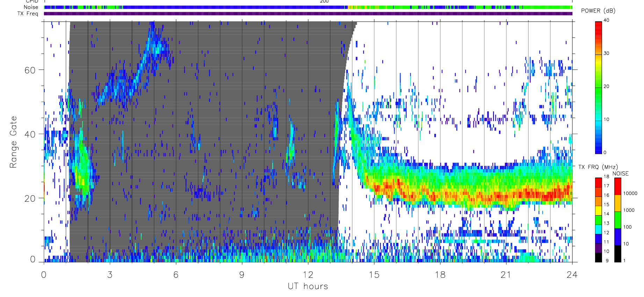
Task: Click UT hours axis tick label "9"
Action: pos(242,275)
